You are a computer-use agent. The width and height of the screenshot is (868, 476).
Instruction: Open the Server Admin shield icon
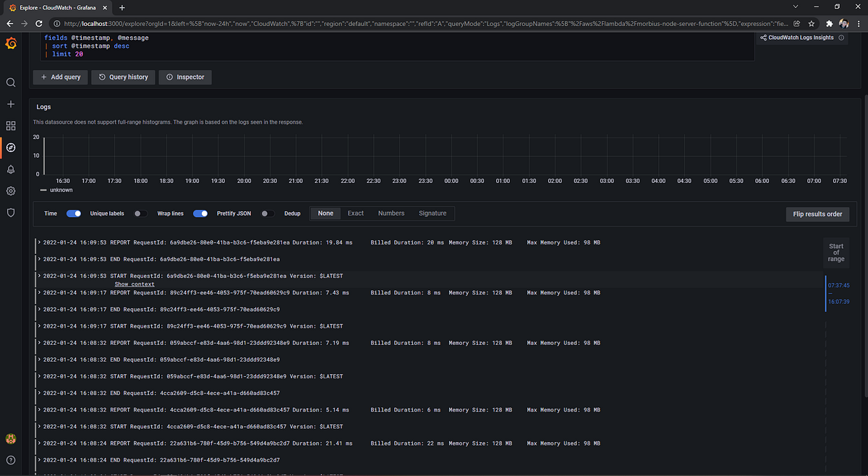pos(11,211)
